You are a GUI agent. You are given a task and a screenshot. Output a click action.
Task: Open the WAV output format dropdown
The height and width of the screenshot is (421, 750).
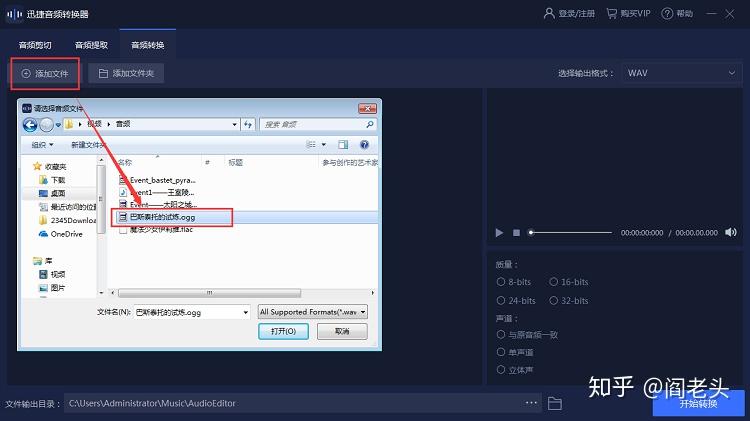pos(681,73)
